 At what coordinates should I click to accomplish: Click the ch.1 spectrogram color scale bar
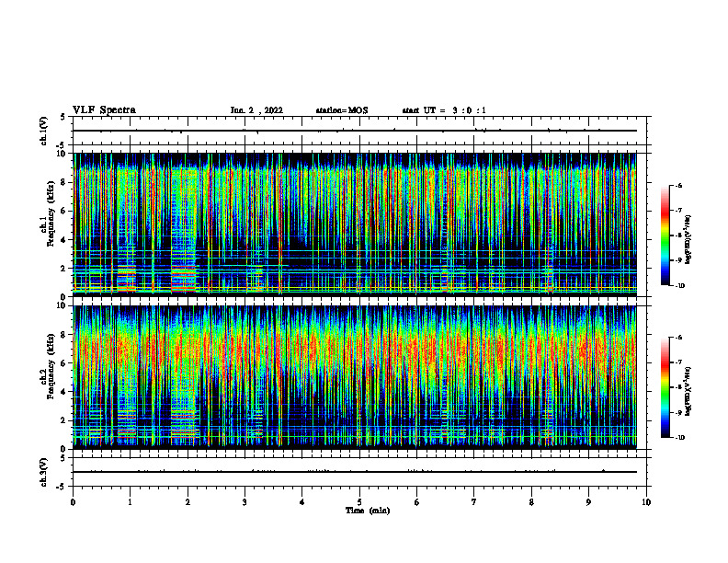pyautogui.click(x=665, y=236)
